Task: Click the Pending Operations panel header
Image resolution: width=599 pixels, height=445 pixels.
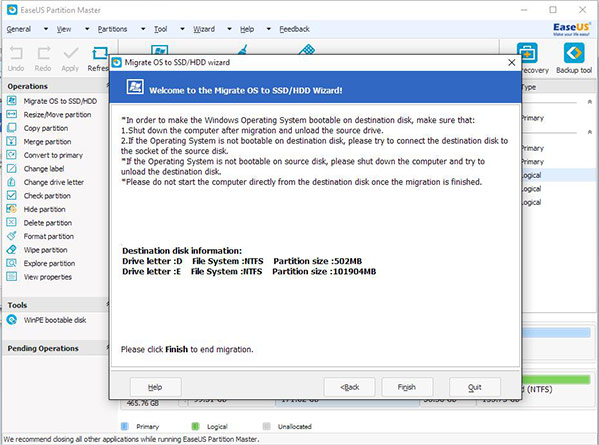Action: point(56,348)
